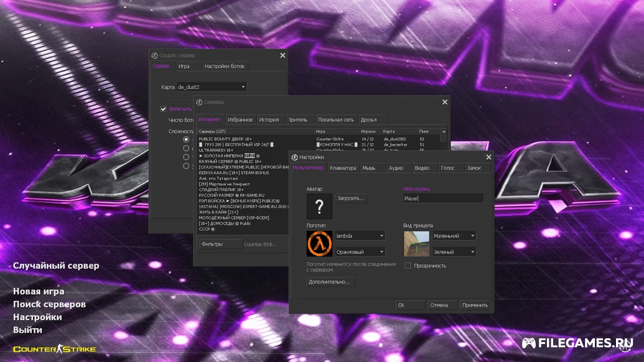Uncheck the Включить bots checkbox
This screenshot has height=362, width=644.
(163, 109)
